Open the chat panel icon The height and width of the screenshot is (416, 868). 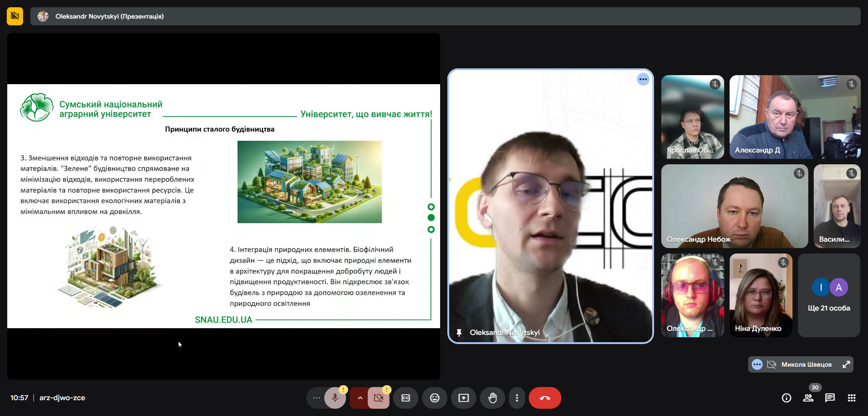[x=830, y=398]
